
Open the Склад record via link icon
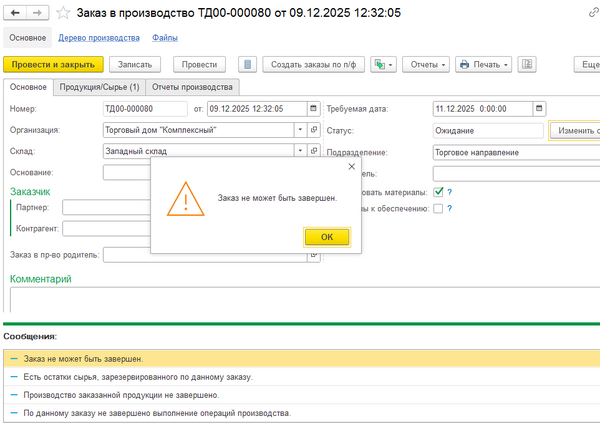coord(314,150)
